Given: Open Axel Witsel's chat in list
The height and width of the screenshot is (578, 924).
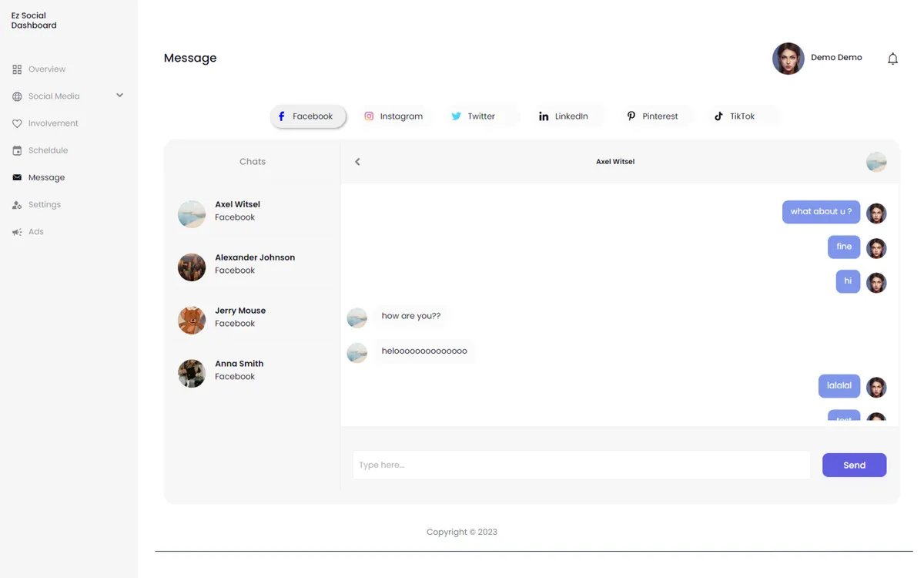Looking at the screenshot, I should pyautogui.click(x=253, y=213).
